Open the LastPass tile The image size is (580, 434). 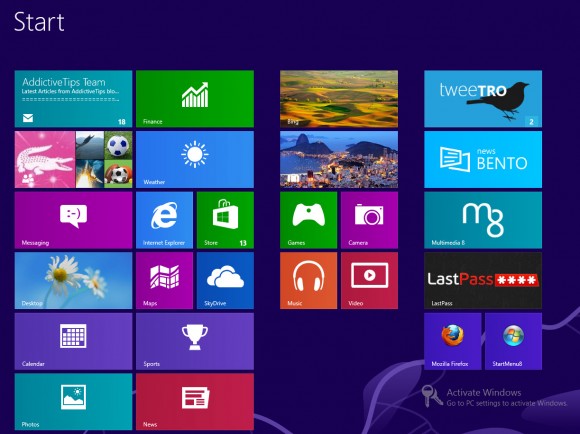(483, 280)
